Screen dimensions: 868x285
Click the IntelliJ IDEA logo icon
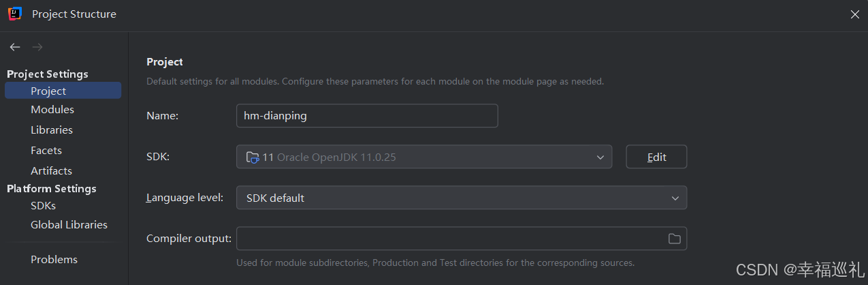click(x=15, y=14)
